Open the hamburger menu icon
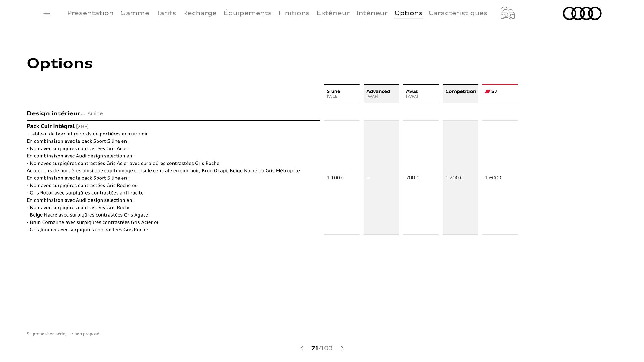The height and width of the screenshot is (362, 644). [x=47, y=13]
